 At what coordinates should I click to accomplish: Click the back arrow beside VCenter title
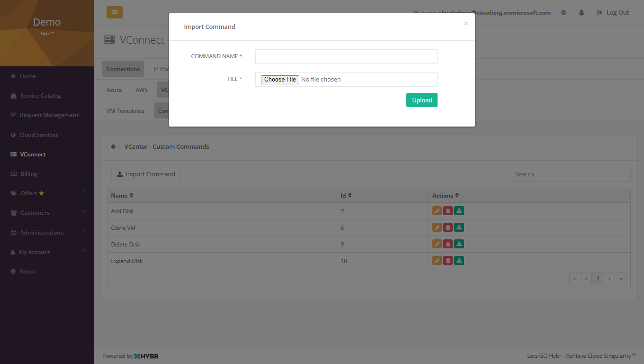tap(114, 147)
